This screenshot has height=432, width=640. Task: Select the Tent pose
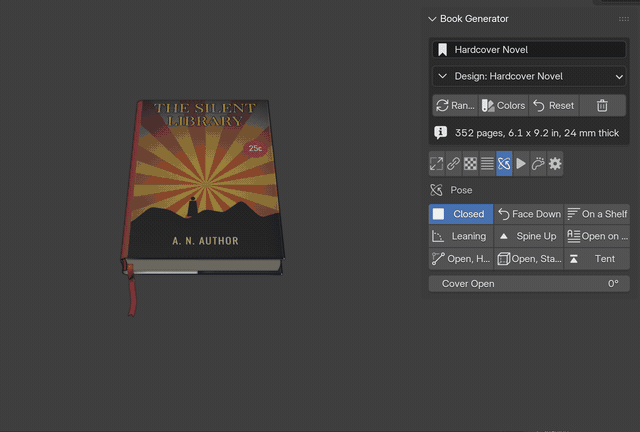pyautogui.click(x=597, y=259)
